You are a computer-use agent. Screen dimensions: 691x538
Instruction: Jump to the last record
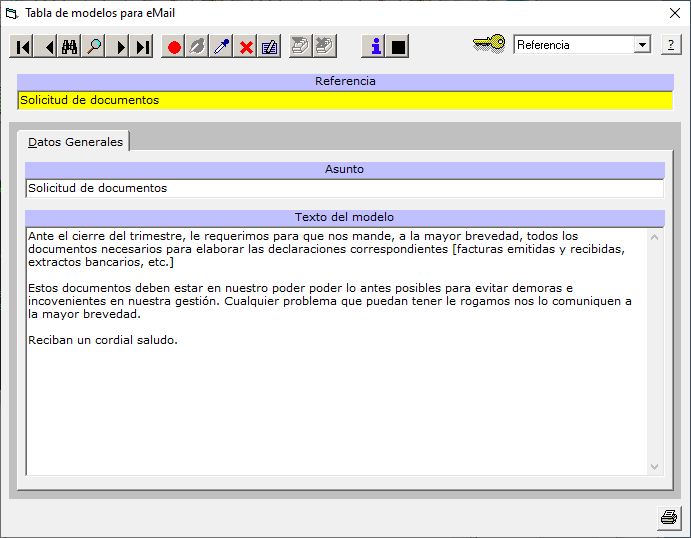[143, 47]
